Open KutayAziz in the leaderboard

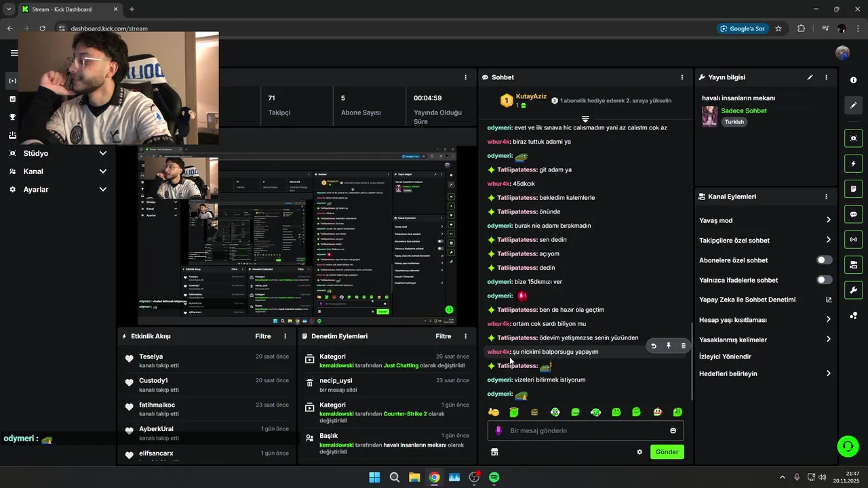point(531,97)
